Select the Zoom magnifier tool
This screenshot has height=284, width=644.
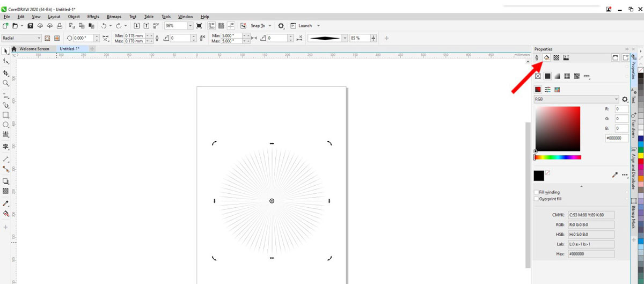tap(6, 83)
